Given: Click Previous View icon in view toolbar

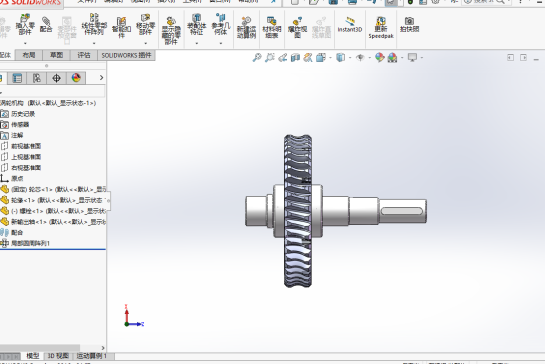Looking at the screenshot, I should point(283,57).
